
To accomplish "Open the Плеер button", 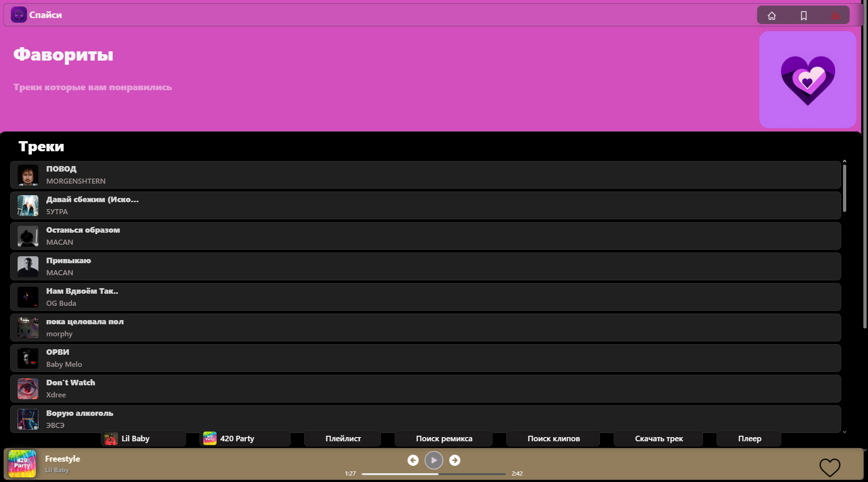I will 749,439.
